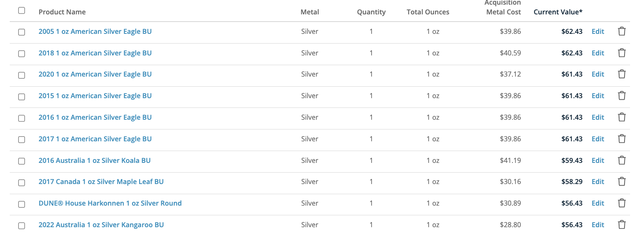Open the 2005 1 oz American Silver Eagle link

pyautogui.click(x=95, y=31)
